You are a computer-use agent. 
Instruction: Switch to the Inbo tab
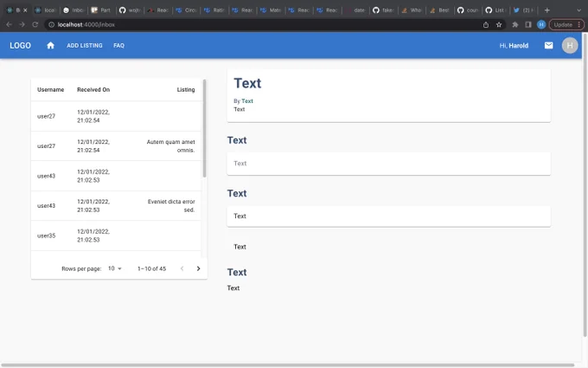coord(74,10)
